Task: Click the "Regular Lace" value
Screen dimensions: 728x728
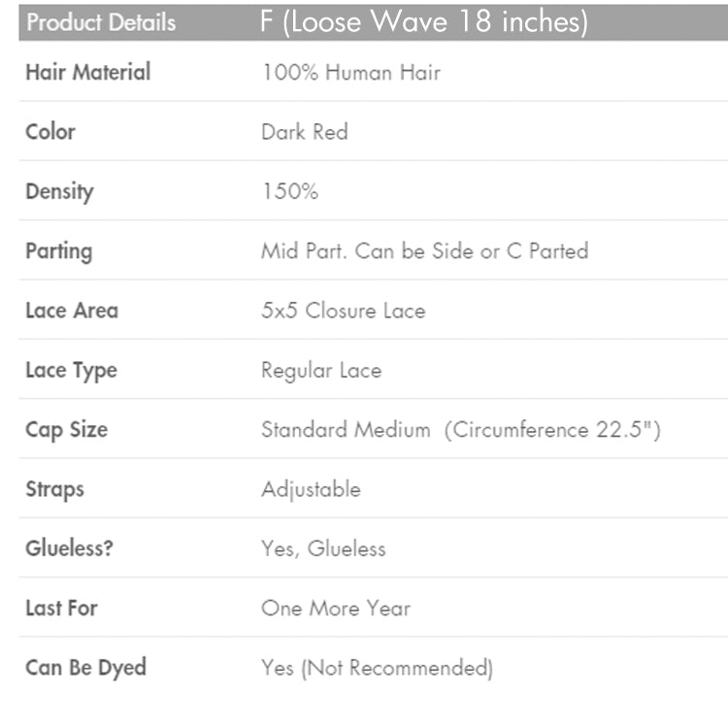Action: [x=321, y=370]
